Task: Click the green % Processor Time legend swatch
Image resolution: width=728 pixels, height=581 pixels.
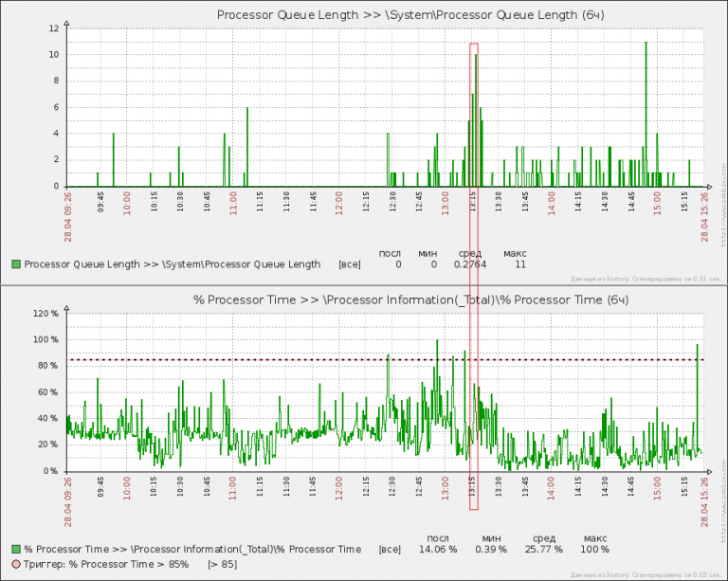Action: (16, 549)
